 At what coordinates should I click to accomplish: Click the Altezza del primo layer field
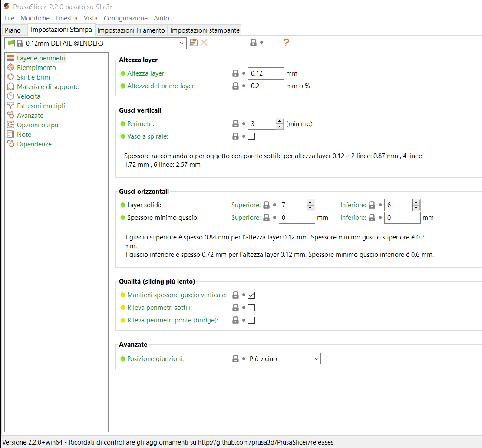click(266, 86)
